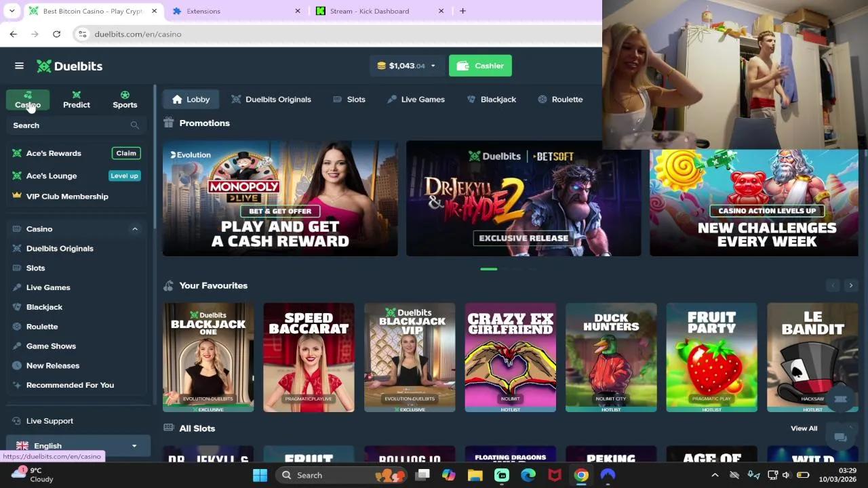Open the Cashier

pos(480,66)
